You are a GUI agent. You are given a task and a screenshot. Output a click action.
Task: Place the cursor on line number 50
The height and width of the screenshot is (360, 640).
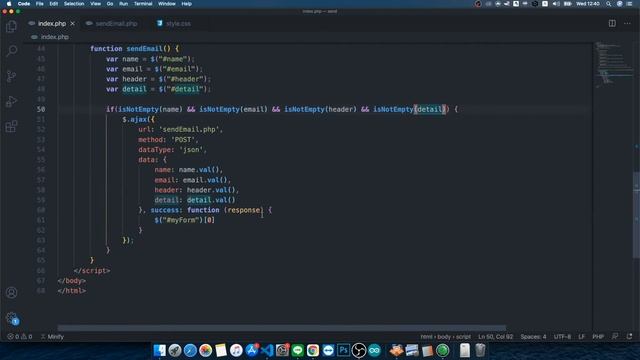coord(41,109)
